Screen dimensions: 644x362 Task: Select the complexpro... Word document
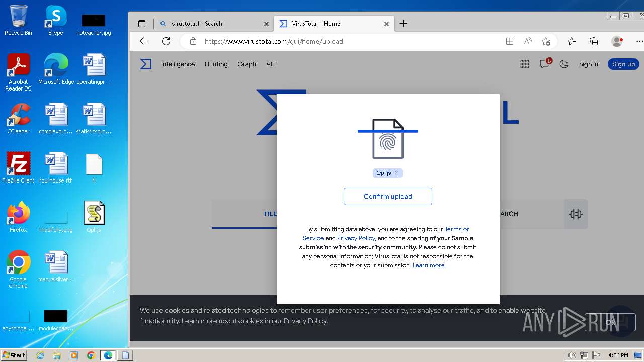[56, 119]
